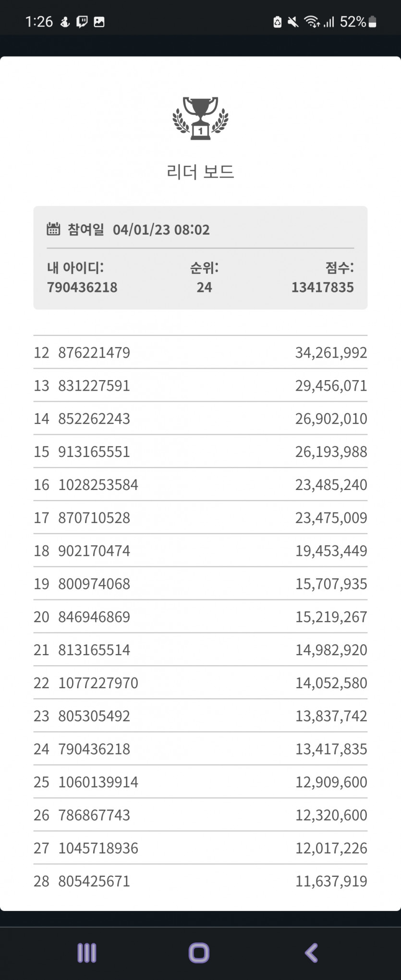Tap rank 26 row with ID 786867743
This screenshot has height=980, width=401.
pos(200,815)
